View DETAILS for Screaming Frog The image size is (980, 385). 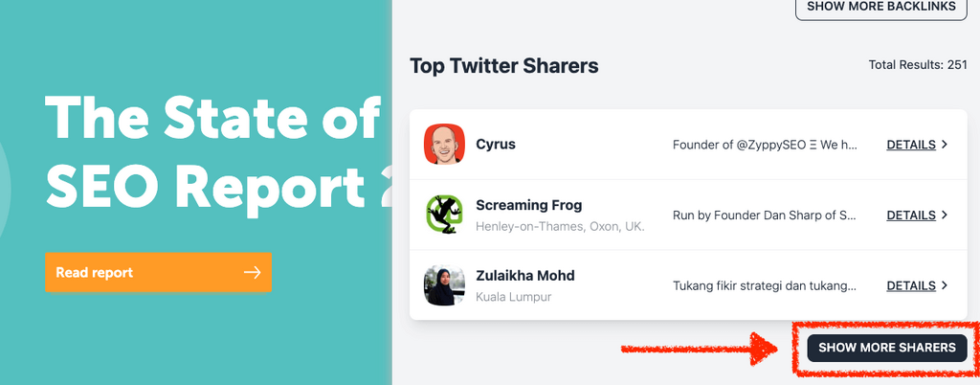pos(911,215)
